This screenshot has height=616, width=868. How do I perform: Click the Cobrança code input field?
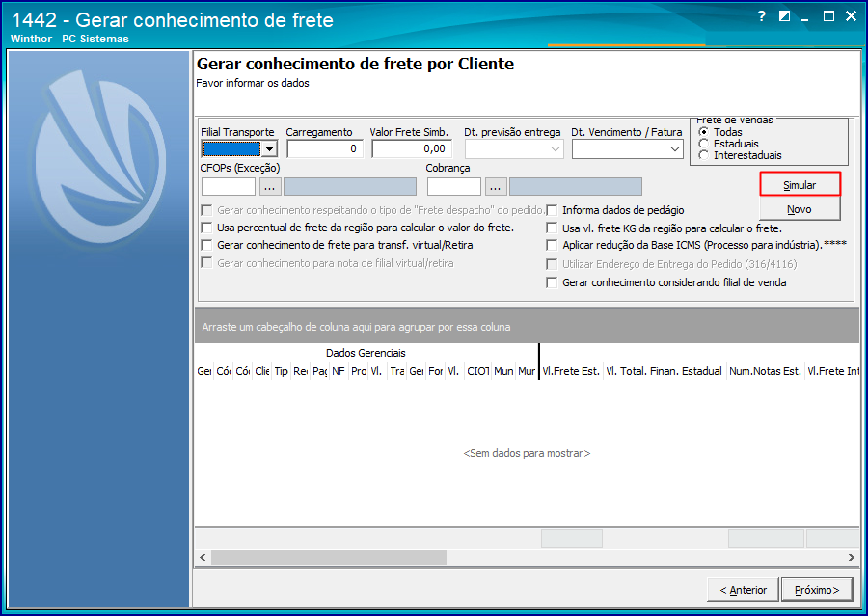tap(454, 187)
